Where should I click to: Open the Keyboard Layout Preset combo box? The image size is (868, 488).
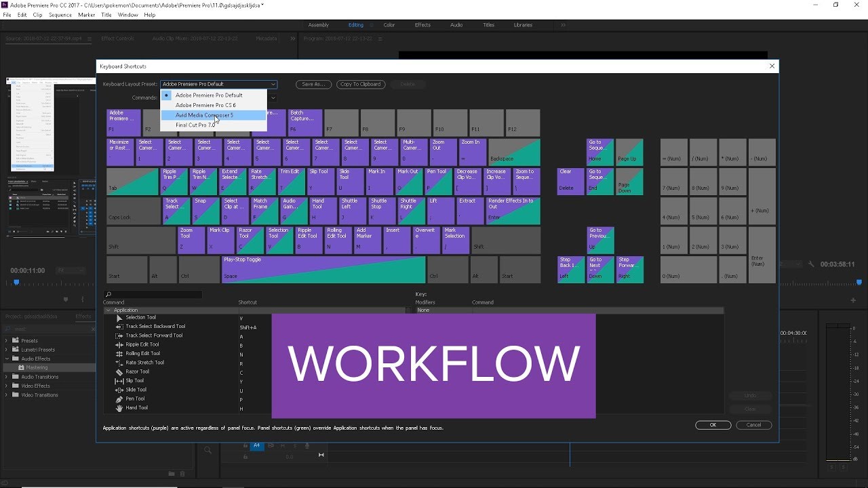(218, 84)
